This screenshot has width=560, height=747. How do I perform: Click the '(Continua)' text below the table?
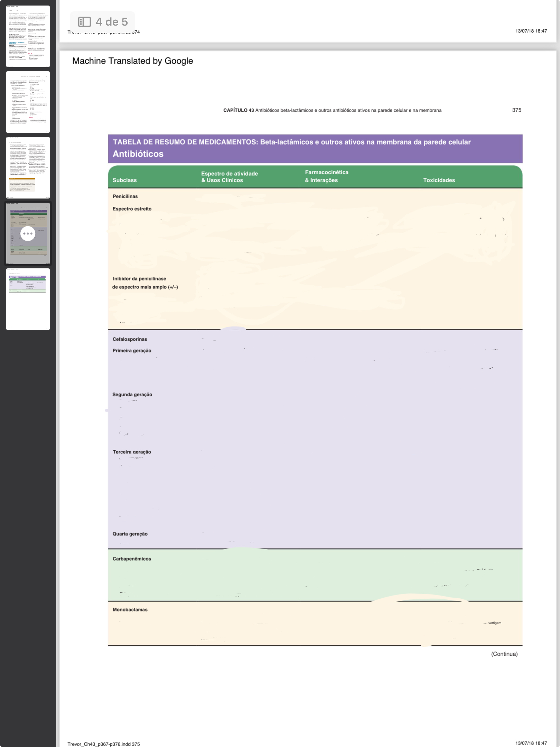(504, 654)
